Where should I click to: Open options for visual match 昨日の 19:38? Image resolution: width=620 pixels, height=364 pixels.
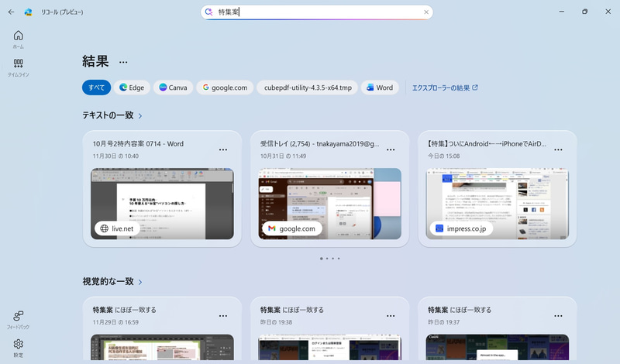391,316
